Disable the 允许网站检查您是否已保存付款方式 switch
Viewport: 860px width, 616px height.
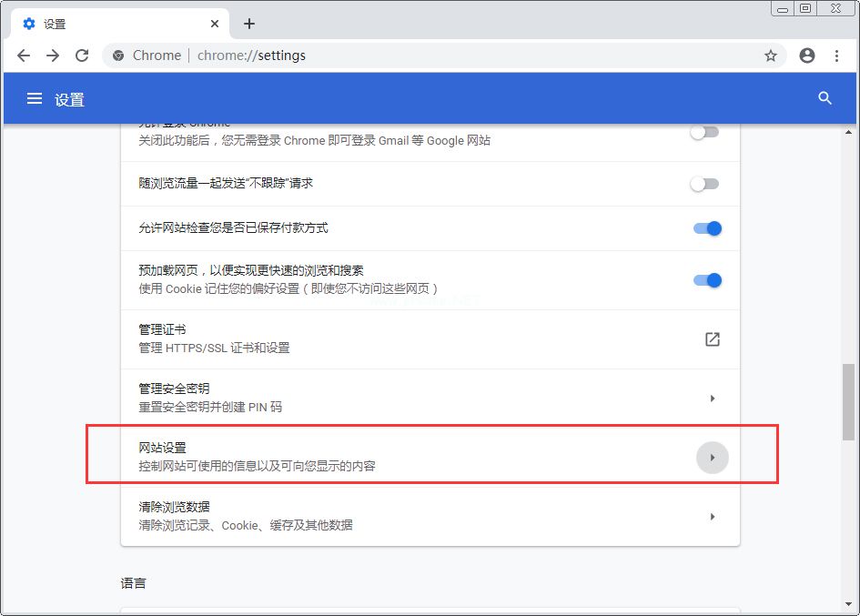pos(705,228)
